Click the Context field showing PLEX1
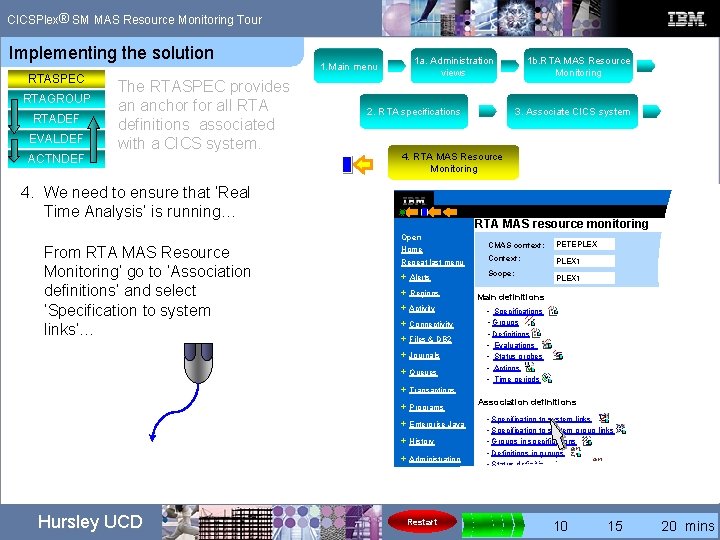 click(x=584, y=261)
